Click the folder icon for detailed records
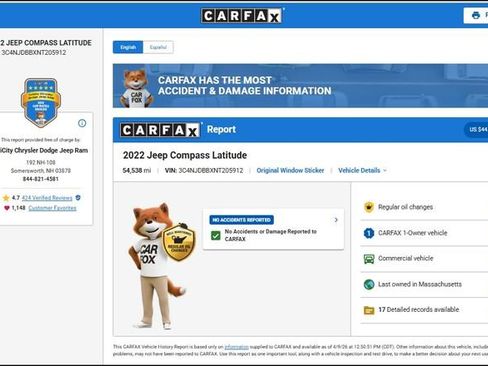The height and width of the screenshot is (366, 488). tap(369, 310)
